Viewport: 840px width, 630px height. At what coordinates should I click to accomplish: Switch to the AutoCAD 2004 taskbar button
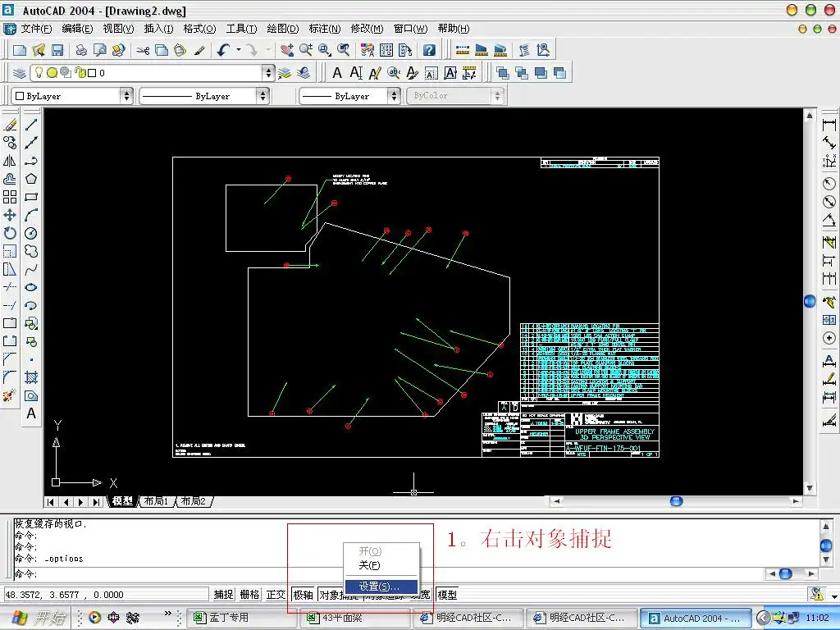click(696, 618)
